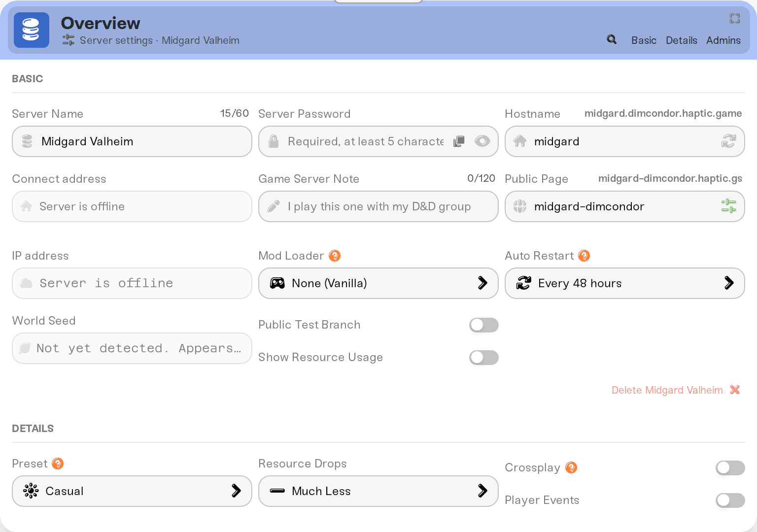Open search with the magnifier icon
This screenshot has width=757, height=532.
[x=612, y=39]
